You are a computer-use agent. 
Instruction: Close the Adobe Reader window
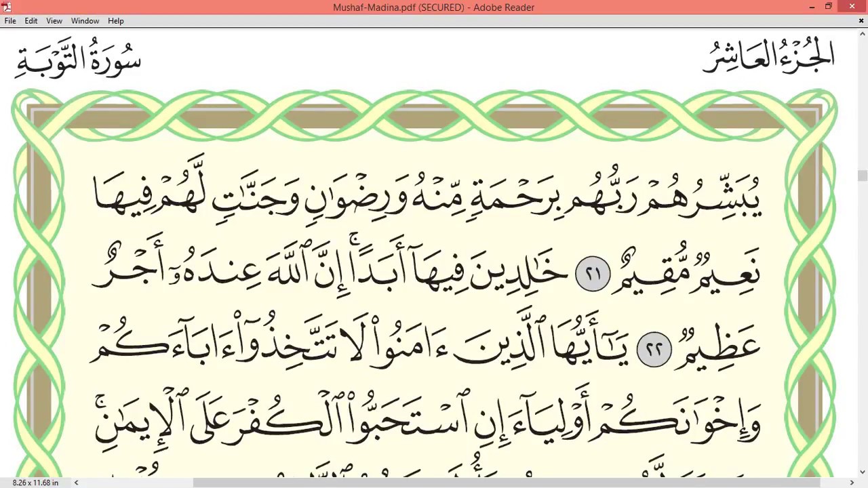click(852, 7)
